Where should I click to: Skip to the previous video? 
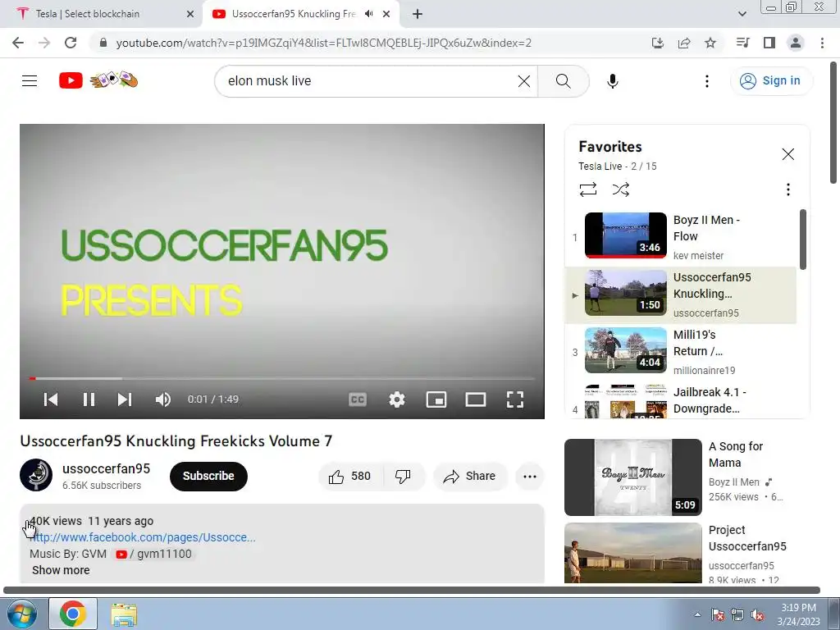(x=51, y=399)
